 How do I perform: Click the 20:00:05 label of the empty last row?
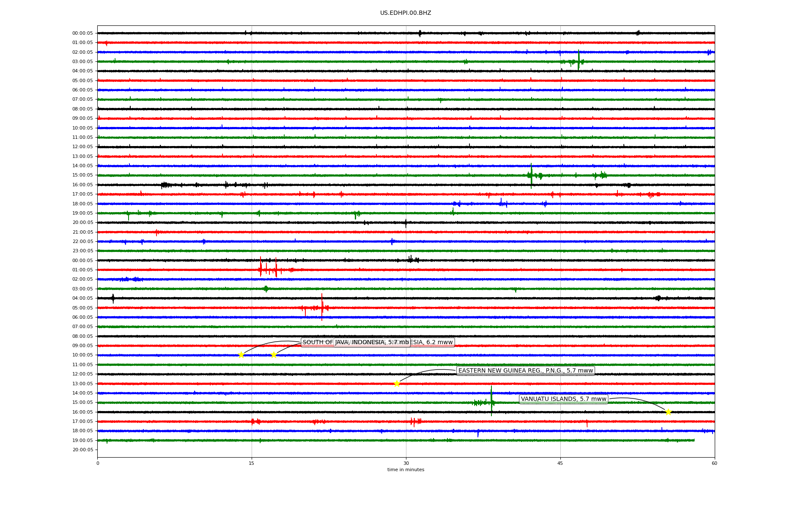point(82,450)
